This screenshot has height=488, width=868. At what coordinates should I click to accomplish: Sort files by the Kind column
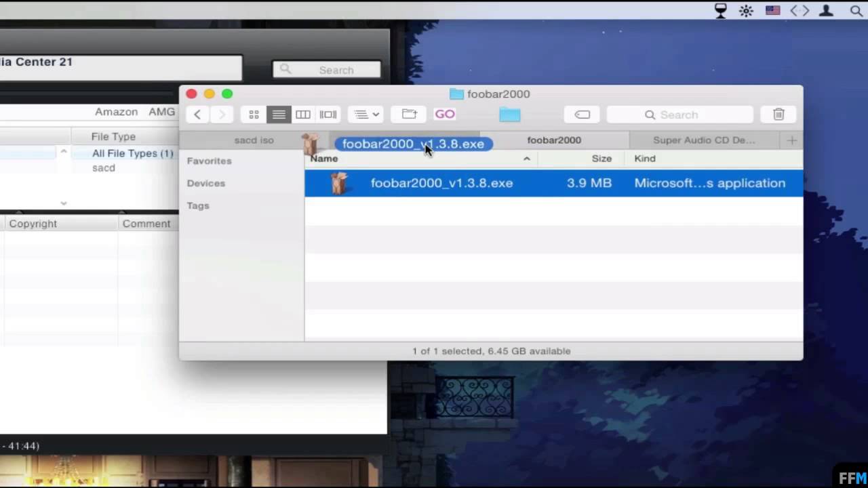pyautogui.click(x=645, y=159)
